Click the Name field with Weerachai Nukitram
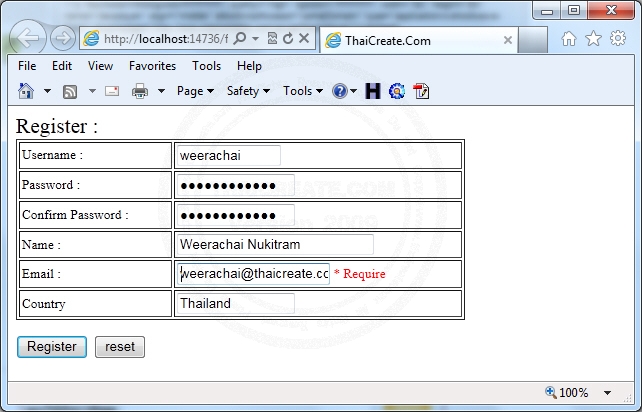 (x=275, y=244)
